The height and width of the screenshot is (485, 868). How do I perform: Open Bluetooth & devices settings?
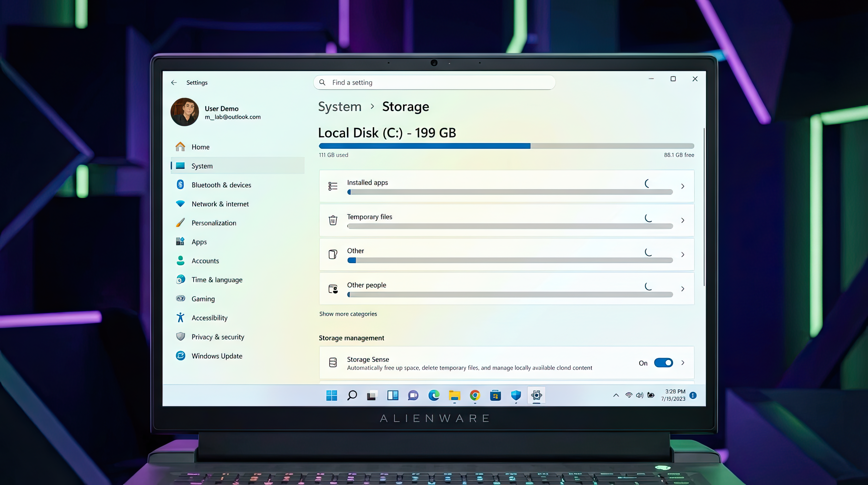click(x=221, y=185)
